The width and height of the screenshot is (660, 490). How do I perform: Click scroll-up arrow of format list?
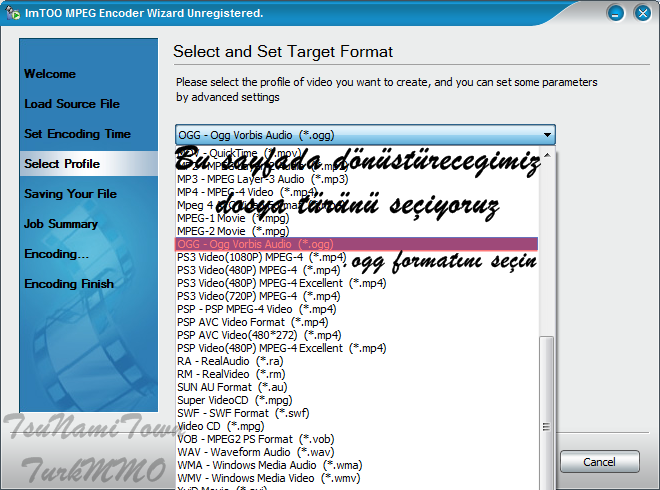[547, 155]
